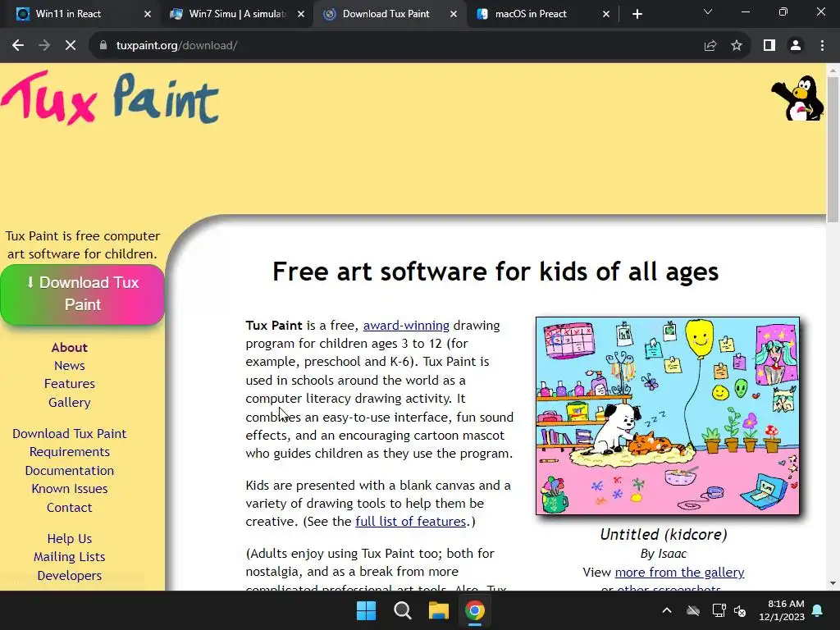Open the clock showing 8:16 AM

tap(782, 610)
